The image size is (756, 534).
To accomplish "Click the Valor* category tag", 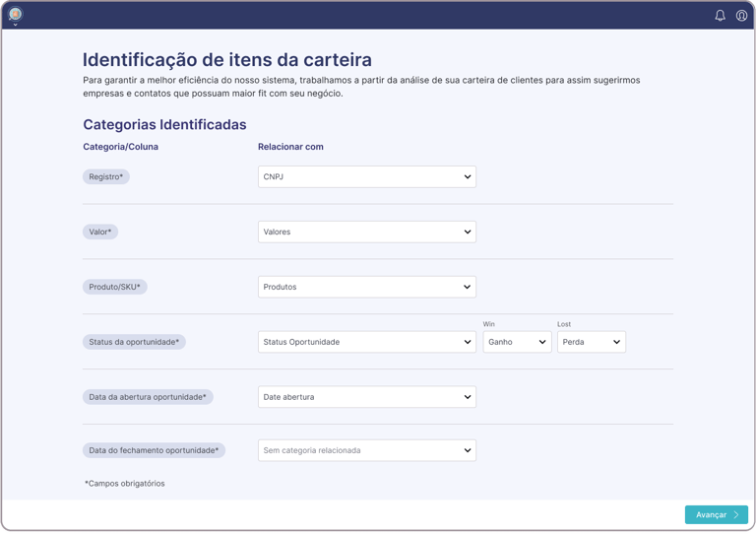I will coord(100,232).
